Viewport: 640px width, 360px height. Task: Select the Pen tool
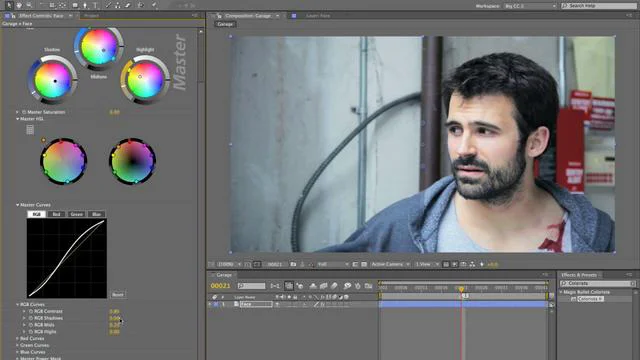coord(85,5)
